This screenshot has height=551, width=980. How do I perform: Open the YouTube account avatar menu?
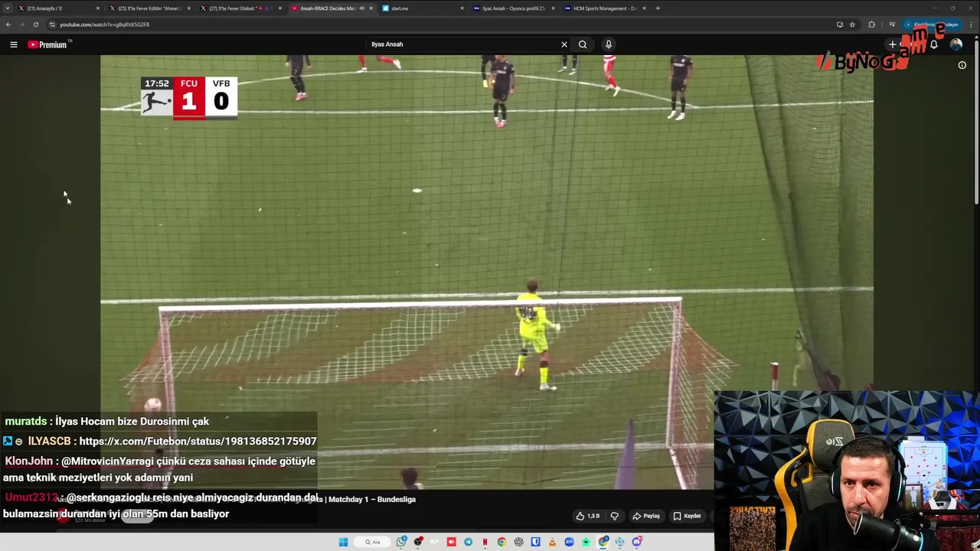coord(956,44)
